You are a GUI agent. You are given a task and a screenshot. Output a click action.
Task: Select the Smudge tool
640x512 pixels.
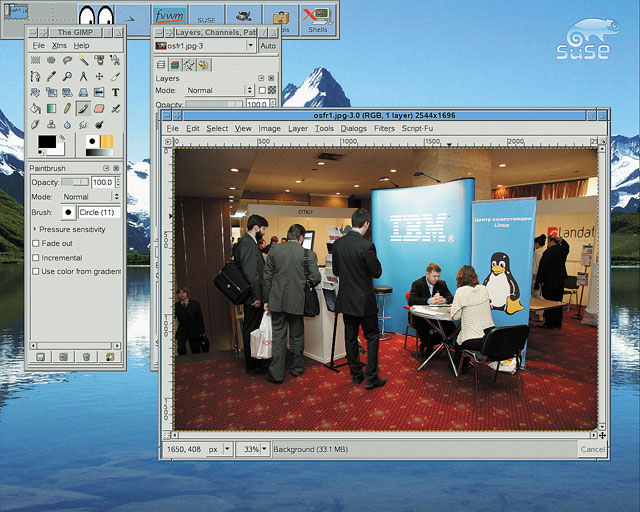point(83,125)
